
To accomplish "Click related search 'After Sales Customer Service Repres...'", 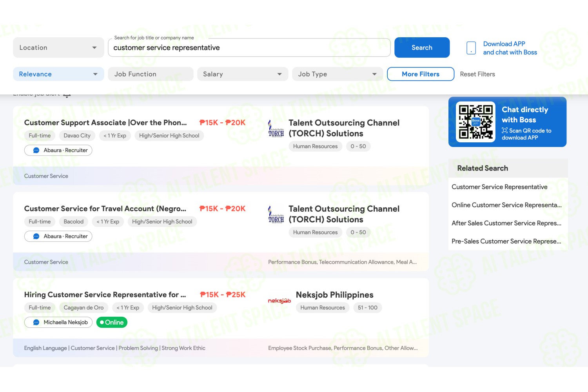I will click(x=506, y=223).
